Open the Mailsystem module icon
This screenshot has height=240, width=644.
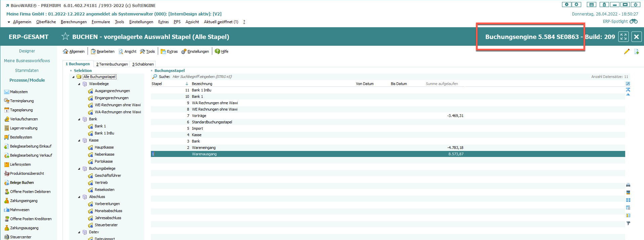pyautogui.click(x=6, y=92)
